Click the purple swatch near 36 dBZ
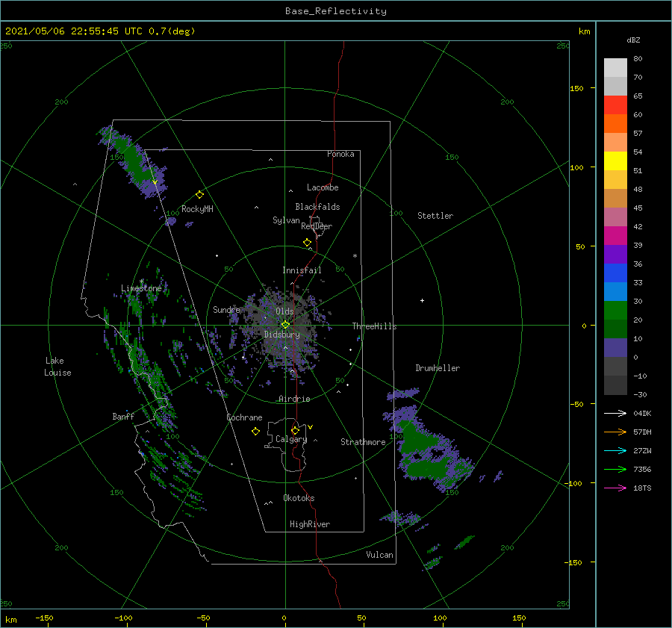 tap(615, 254)
